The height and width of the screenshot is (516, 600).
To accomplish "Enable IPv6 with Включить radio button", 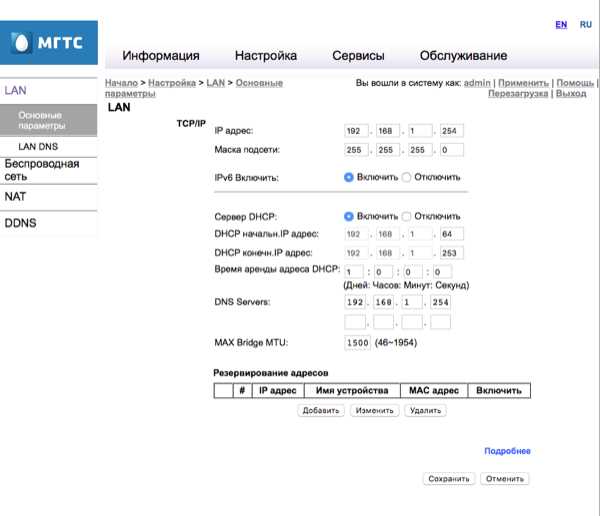I will 349,177.
